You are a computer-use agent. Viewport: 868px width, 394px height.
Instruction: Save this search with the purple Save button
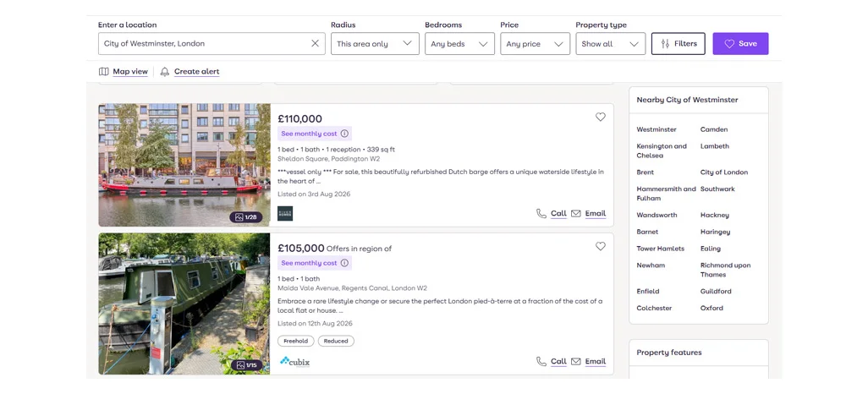click(x=740, y=44)
